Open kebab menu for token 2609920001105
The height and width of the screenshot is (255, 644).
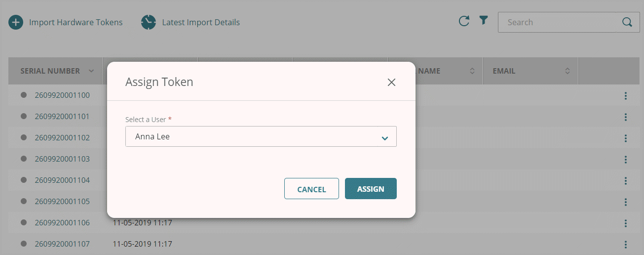(625, 202)
